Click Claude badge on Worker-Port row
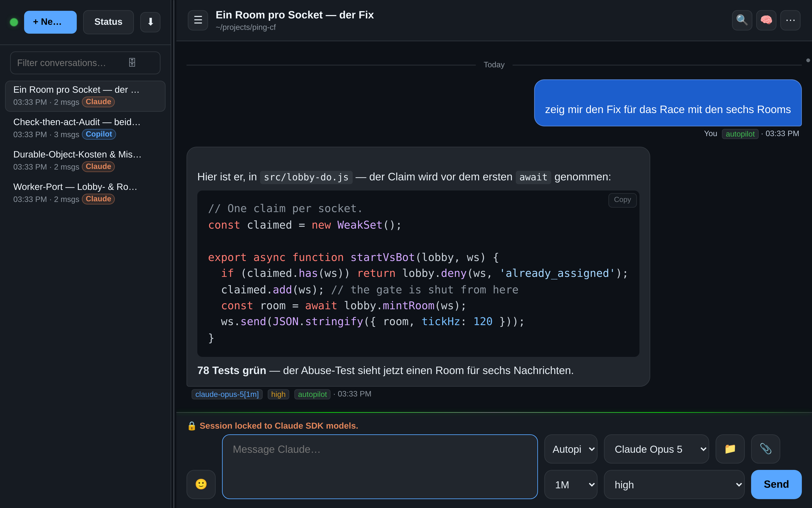 pyautogui.click(x=98, y=199)
